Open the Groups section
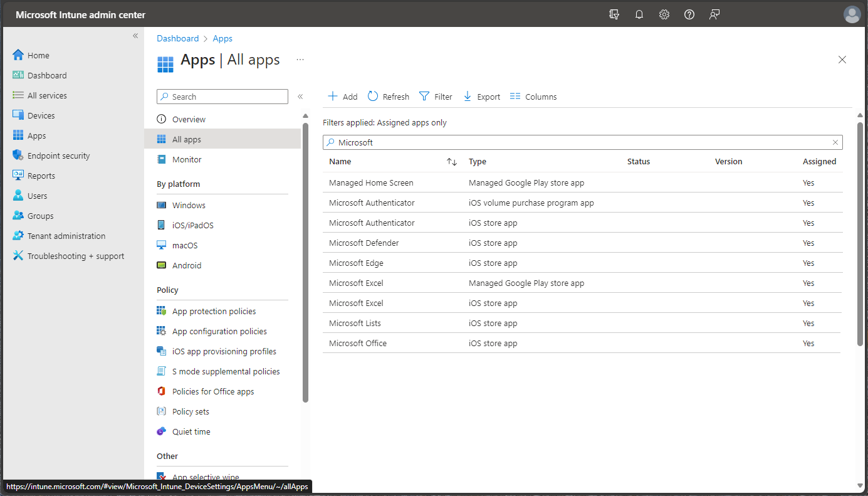Screen dimensions: 868x496 (x=41, y=215)
